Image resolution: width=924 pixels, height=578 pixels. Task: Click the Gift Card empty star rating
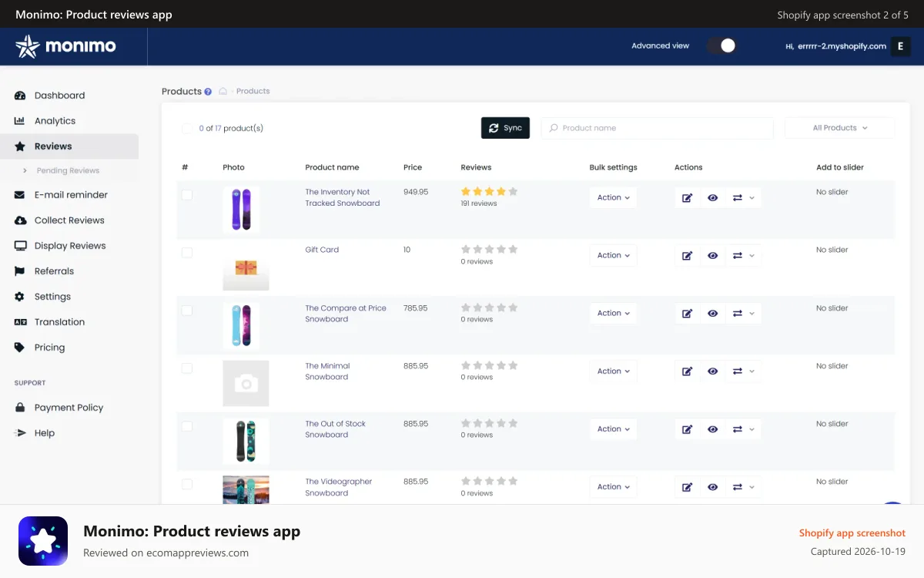[489, 249]
